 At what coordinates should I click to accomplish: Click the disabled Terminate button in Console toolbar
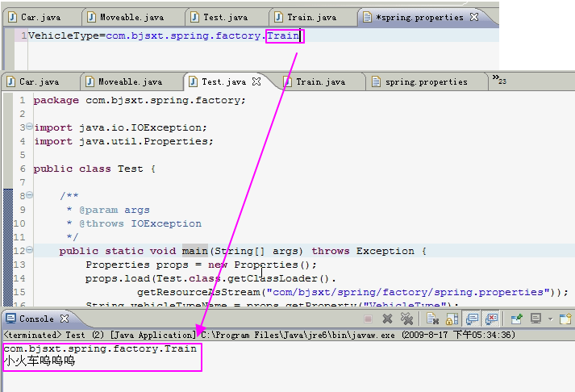369,319
